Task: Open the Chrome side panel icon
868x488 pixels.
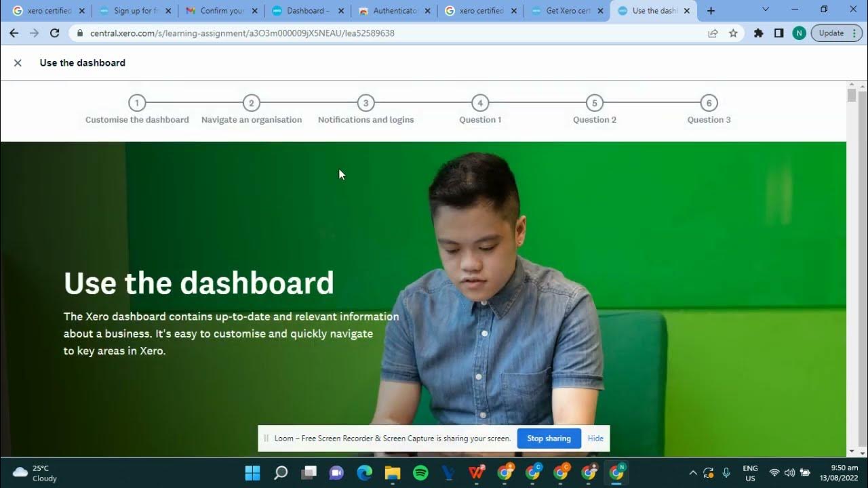Action: [778, 33]
